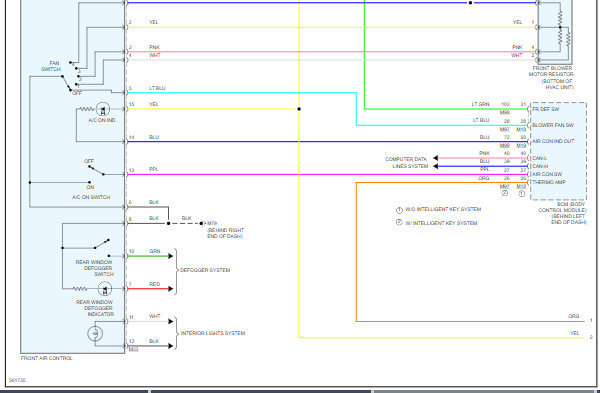Click GRN wire label at pin 10

(155, 251)
